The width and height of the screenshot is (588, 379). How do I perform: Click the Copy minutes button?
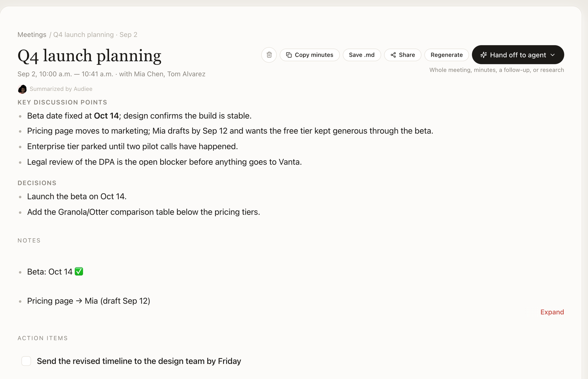[309, 55]
